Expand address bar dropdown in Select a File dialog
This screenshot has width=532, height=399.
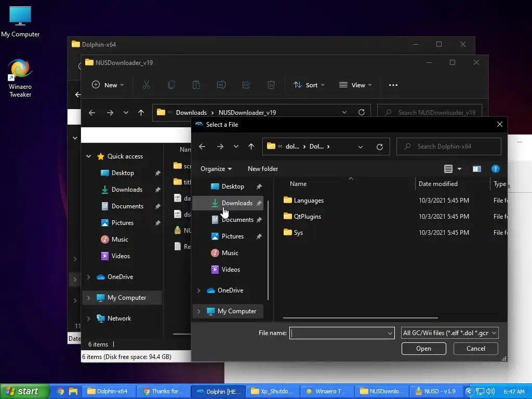[361, 147]
